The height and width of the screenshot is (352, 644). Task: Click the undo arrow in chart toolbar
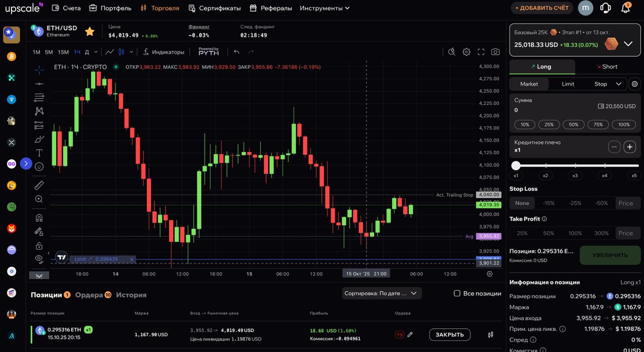click(236, 52)
